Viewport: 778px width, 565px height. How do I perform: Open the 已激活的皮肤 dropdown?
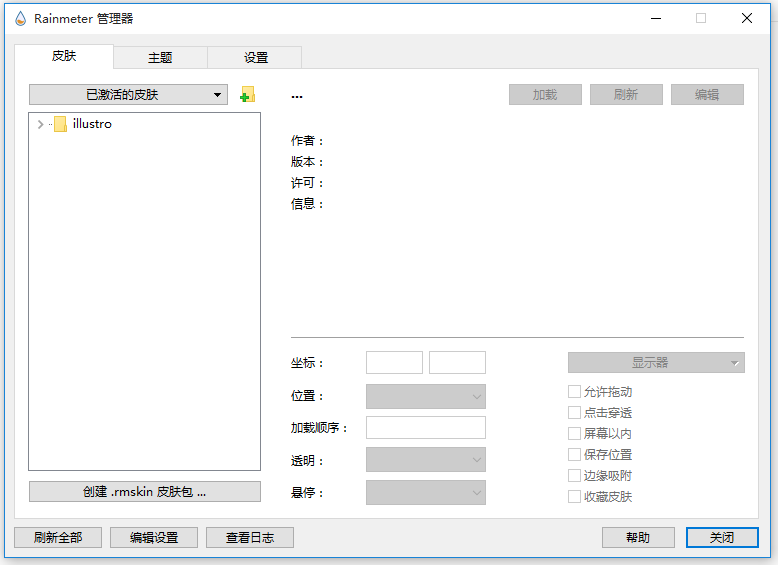pyautogui.click(x=128, y=95)
